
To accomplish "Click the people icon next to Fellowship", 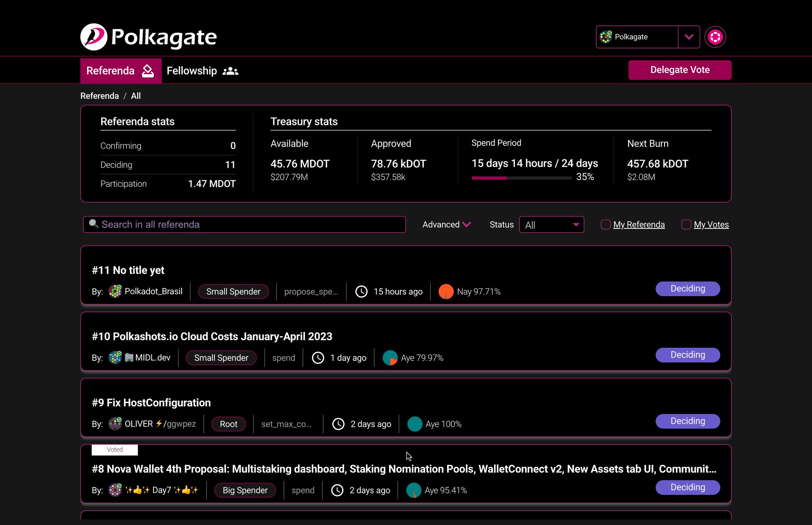I will 230,71.
